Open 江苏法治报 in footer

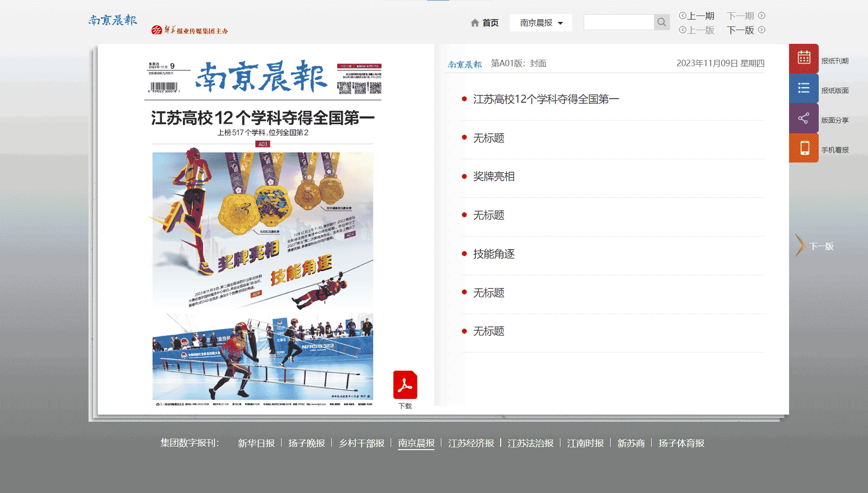530,443
